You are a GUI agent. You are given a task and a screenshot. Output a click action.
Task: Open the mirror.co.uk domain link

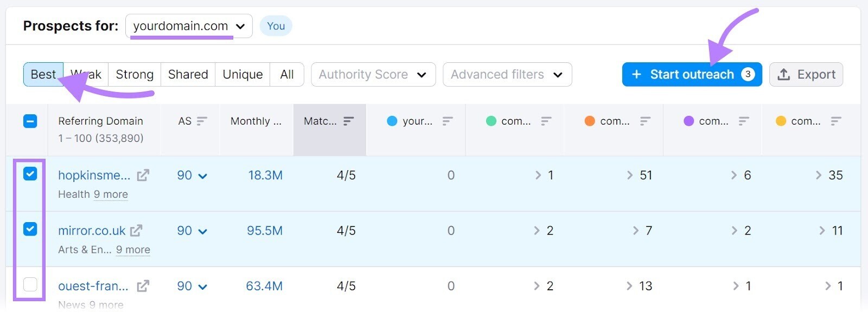click(x=92, y=231)
